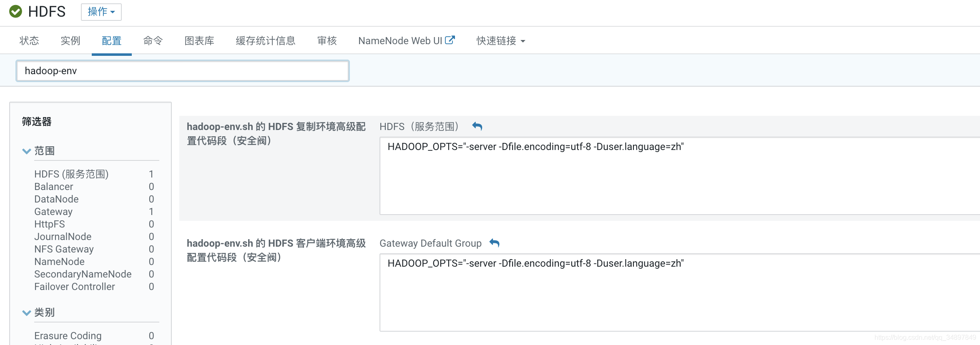Switch to the 实例 tab

pyautogui.click(x=70, y=40)
